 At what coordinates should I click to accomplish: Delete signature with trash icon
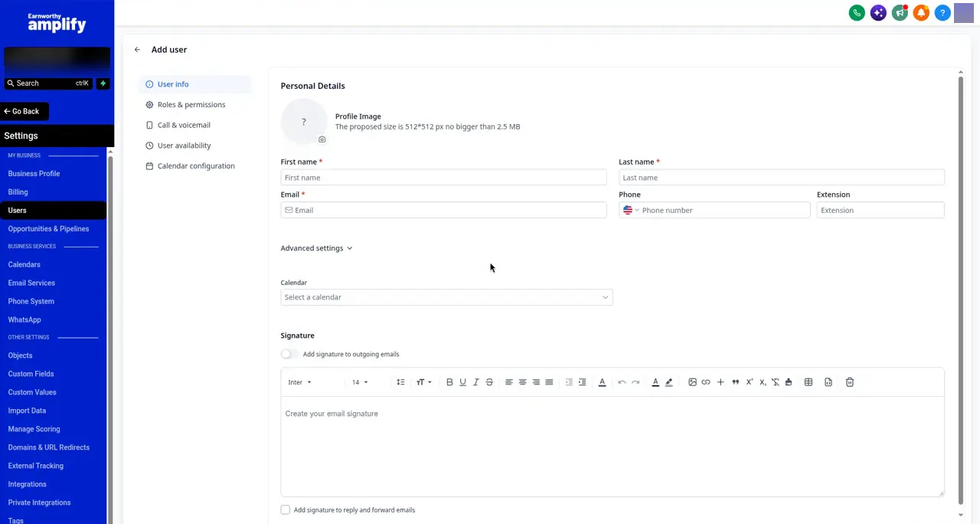point(850,382)
